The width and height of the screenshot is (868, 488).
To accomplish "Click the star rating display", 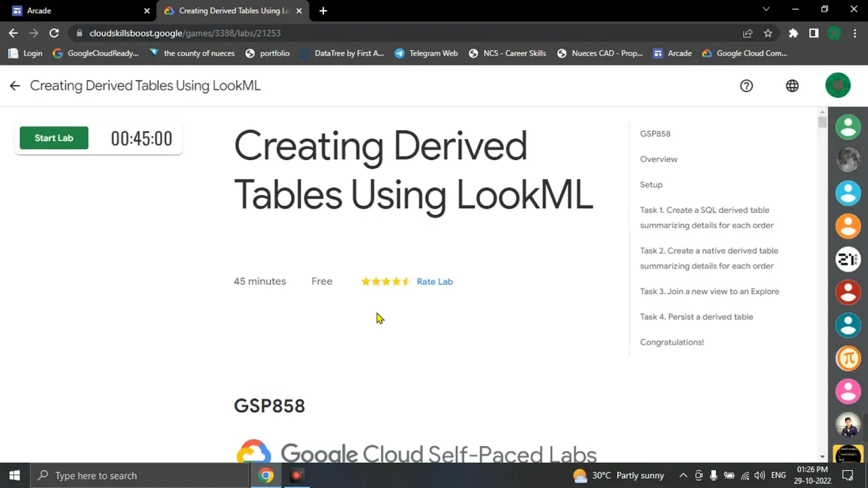I will [386, 281].
